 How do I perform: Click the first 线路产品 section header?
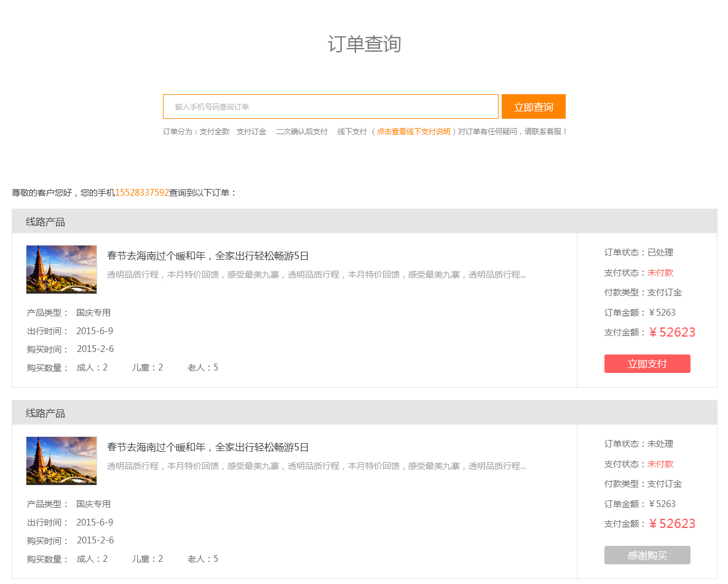pos(45,221)
